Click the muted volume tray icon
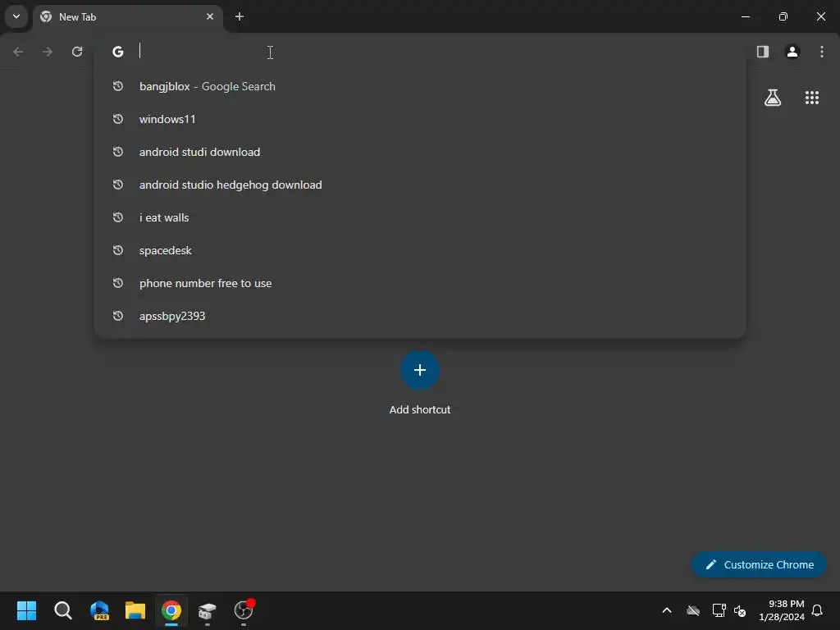This screenshot has height=630, width=840. pos(741,610)
